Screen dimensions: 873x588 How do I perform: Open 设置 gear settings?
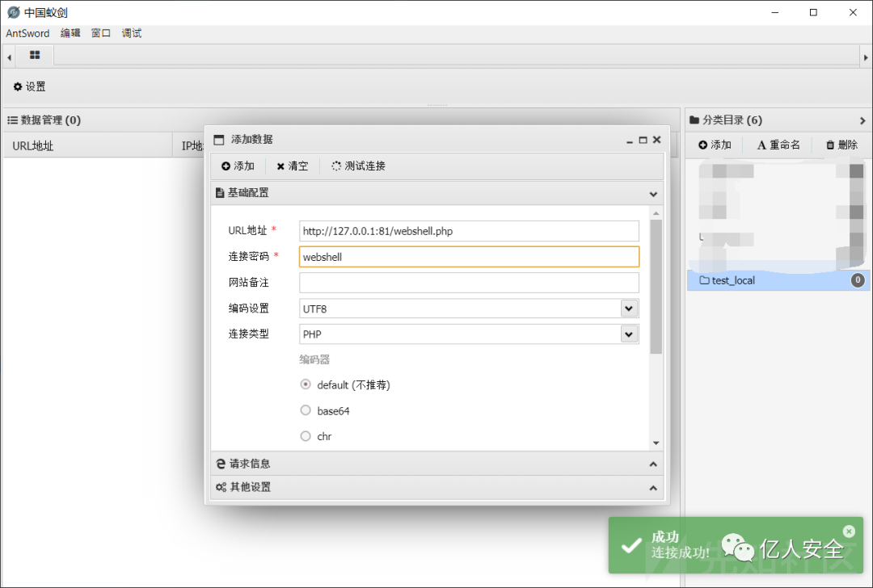[x=30, y=86]
